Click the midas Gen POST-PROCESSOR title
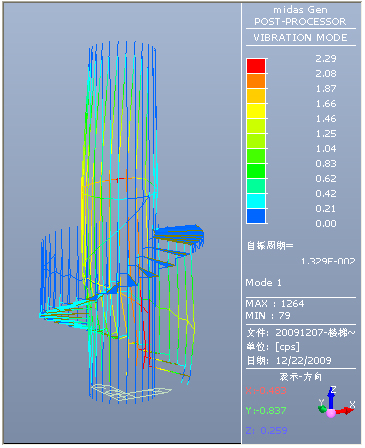The image size is (365, 448). (300, 16)
